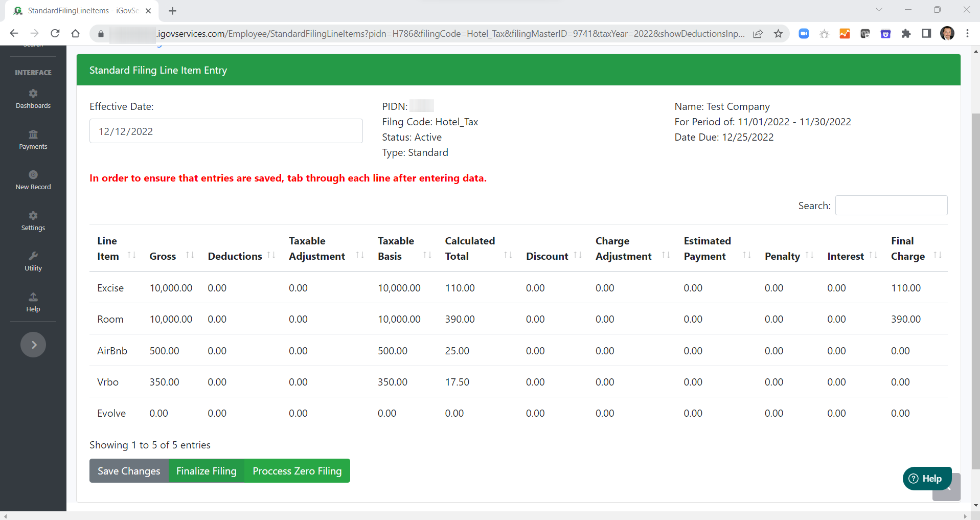980x520 pixels.
Task: Click inside the Search field
Action: pyautogui.click(x=891, y=205)
